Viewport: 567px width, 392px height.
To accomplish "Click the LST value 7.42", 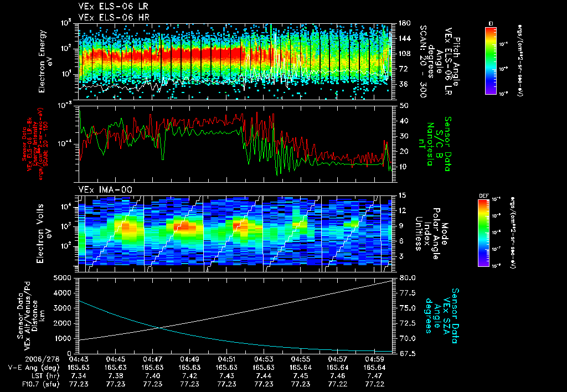I will pyautogui.click(x=190, y=376).
